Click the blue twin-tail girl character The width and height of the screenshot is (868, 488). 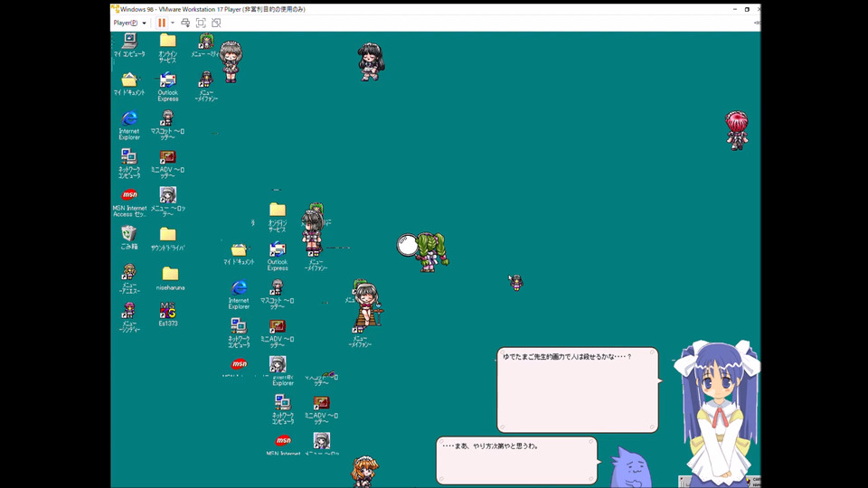pyautogui.click(x=717, y=414)
